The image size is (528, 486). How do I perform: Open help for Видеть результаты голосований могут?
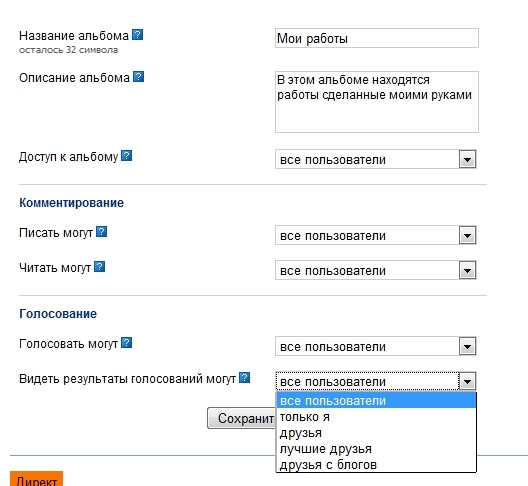coord(244,378)
